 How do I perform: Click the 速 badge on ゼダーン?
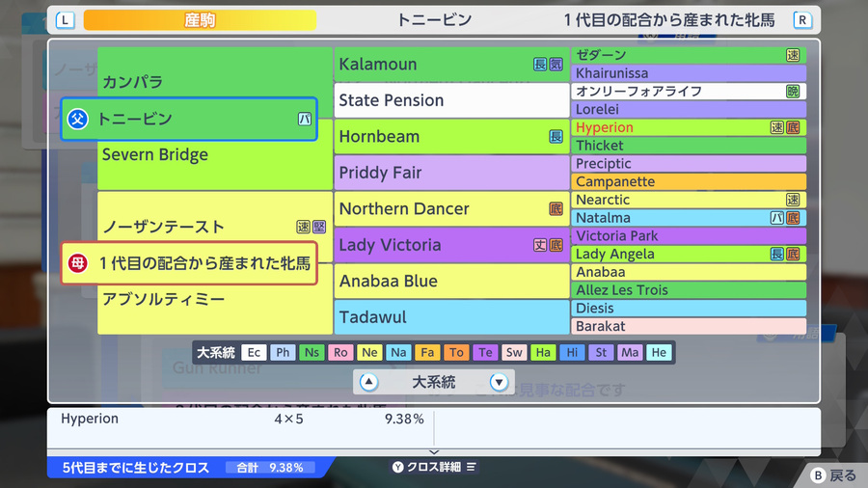pos(793,55)
